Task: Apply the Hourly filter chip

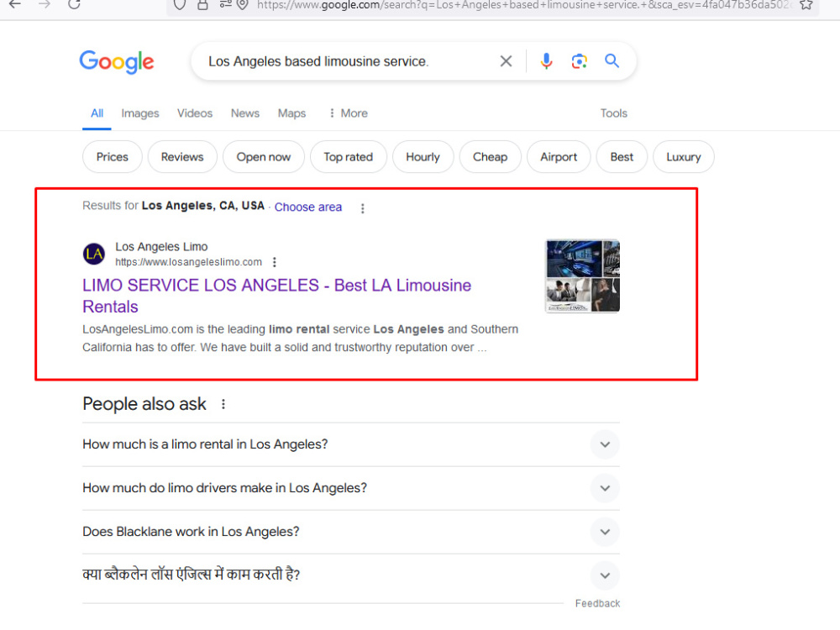Action: [x=423, y=157]
